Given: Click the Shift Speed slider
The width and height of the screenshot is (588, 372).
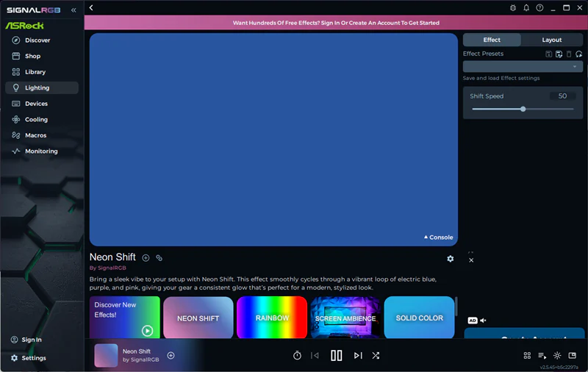Looking at the screenshot, I should click(x=523, y=109).
